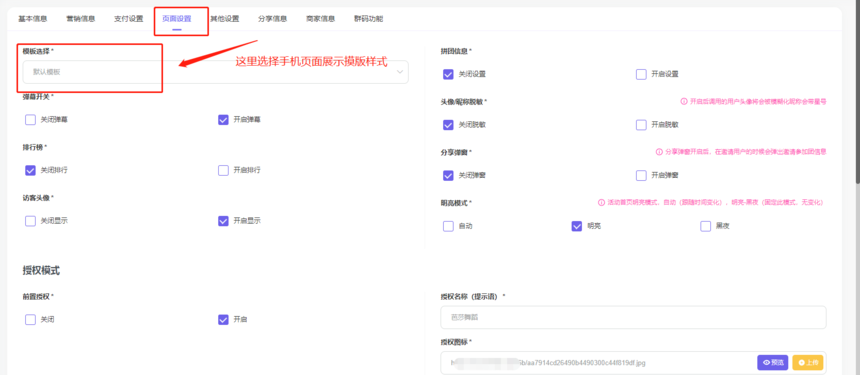The image size is (860, 375).
Task: Click the 分享弹窗 label
Action: pyautogui.click(x=456, y=152)
